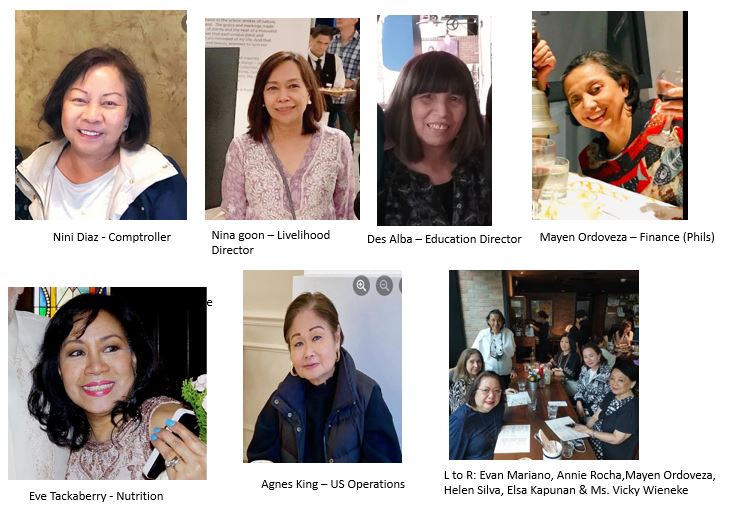This screenshot has width=733, height=526.
Task: Click the Nini Diaz - Comptroller caption
Action: (x=112, y=237)
